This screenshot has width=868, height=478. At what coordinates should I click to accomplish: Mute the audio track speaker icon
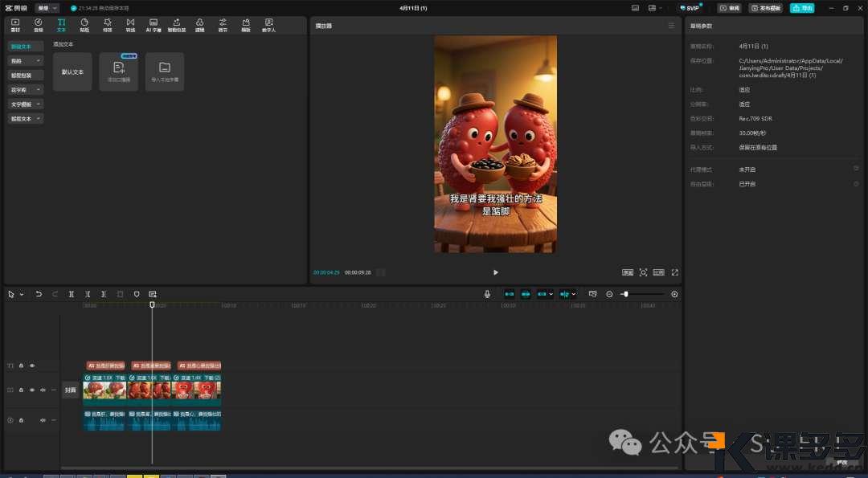pos(43,420)
